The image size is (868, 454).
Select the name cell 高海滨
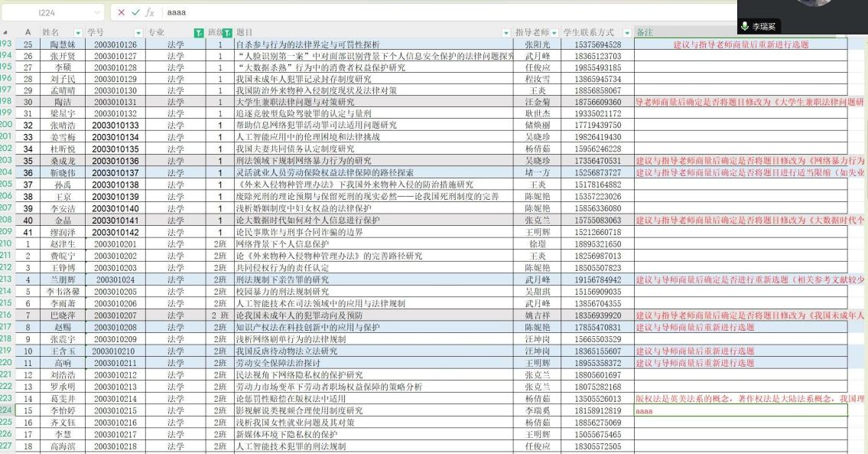click(x=63, y=446)
